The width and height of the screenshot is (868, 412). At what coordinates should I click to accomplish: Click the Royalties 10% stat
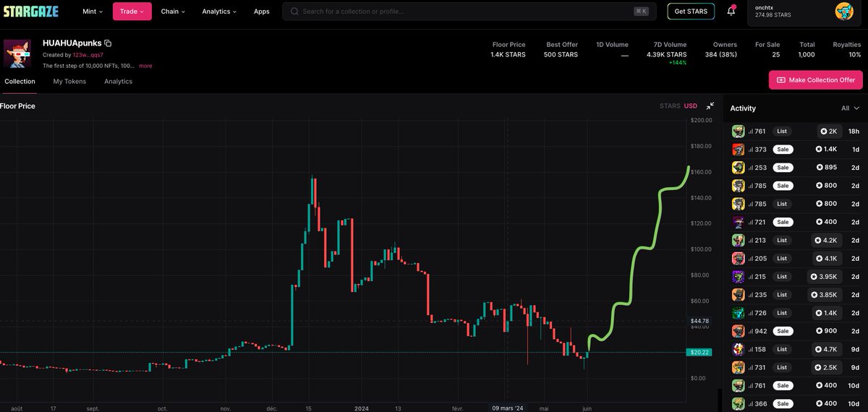click(x=847, y=50)
